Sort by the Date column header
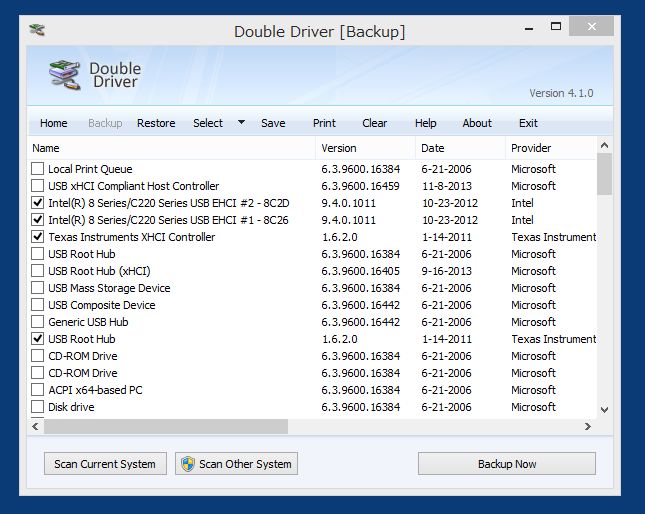Screen dimensions: 645x514 pyautogui.click(x=460, y=148)
